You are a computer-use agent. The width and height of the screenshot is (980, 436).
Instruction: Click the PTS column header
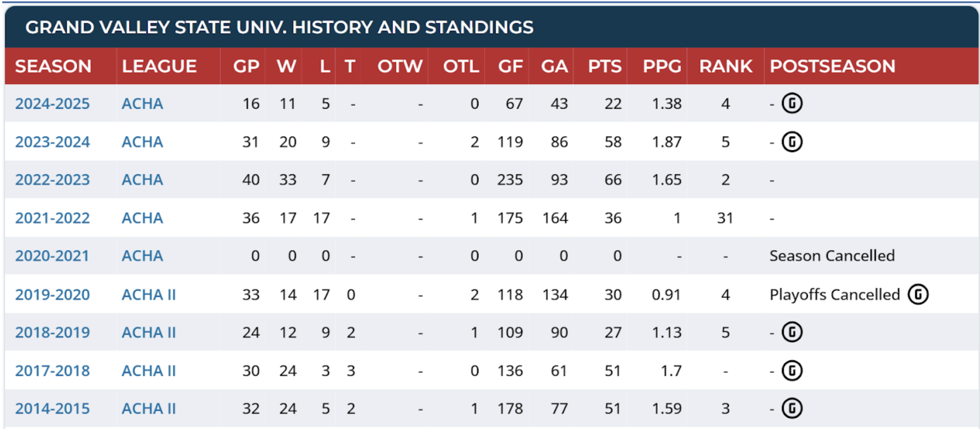[604, 66]
